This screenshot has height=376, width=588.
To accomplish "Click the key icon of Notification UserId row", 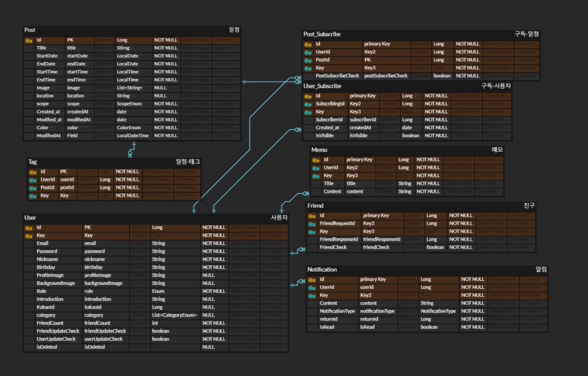I will tap(312, 287).
